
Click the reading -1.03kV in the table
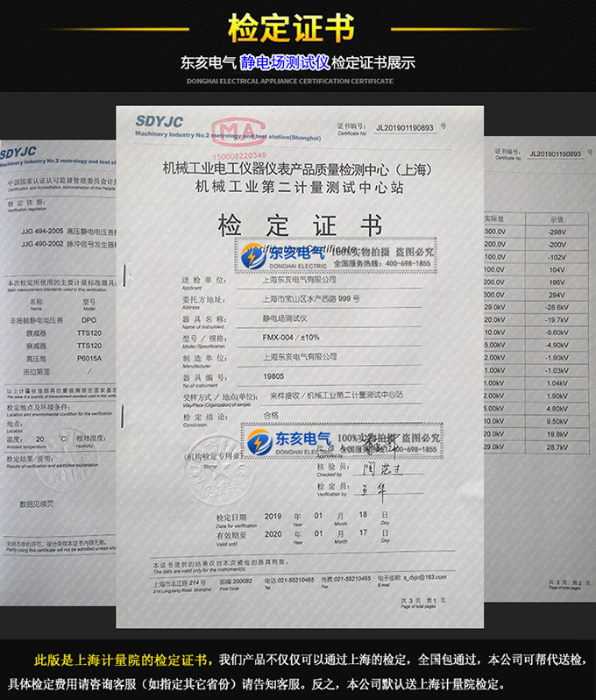pos(557,370)
